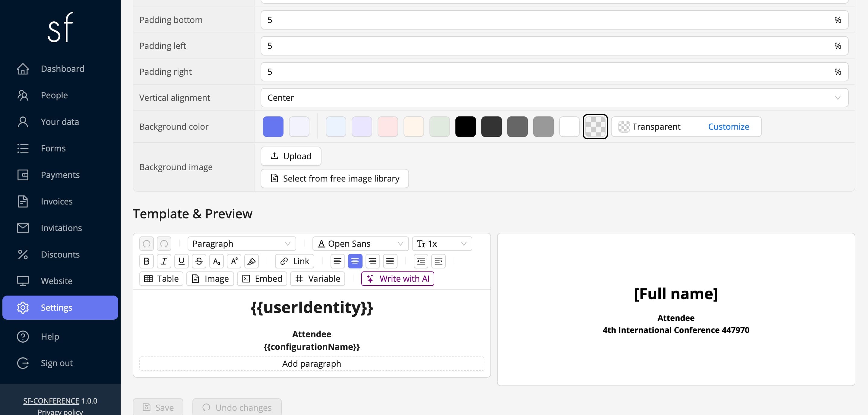Open Invoices section
The height and width of the screenshot is (415, 868).
pyautogui.click(x=60, y=201)
